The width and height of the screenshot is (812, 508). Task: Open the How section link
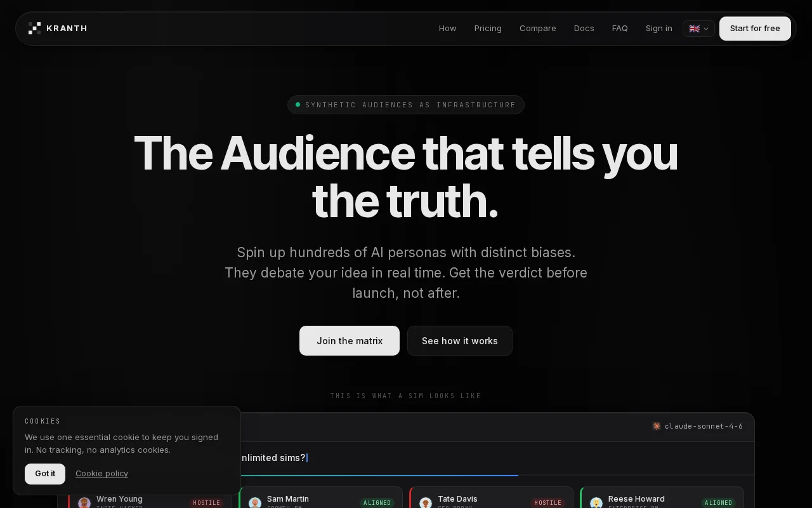click(x=447, y=29)
